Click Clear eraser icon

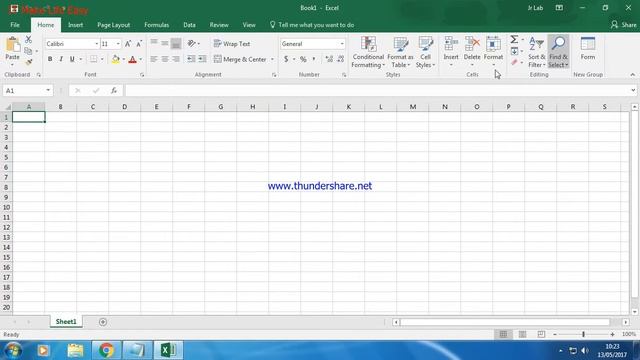click(514, 62)
